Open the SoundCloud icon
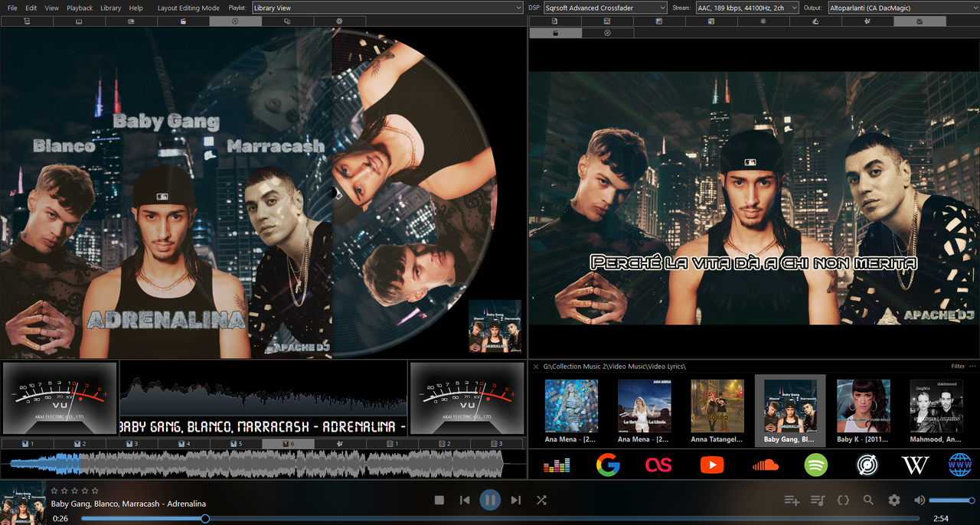This screenshot has width=980, height=525. [x=765, y=465]
